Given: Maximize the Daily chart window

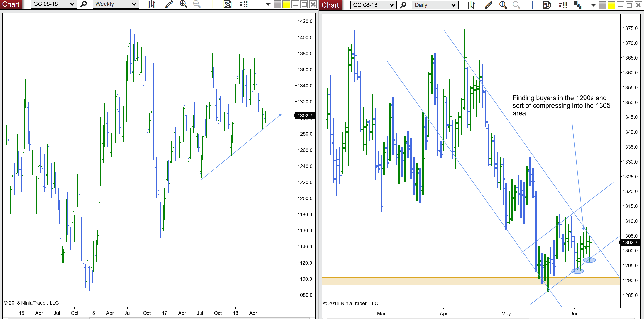Looking at the screenshot, I should [630, 5].
